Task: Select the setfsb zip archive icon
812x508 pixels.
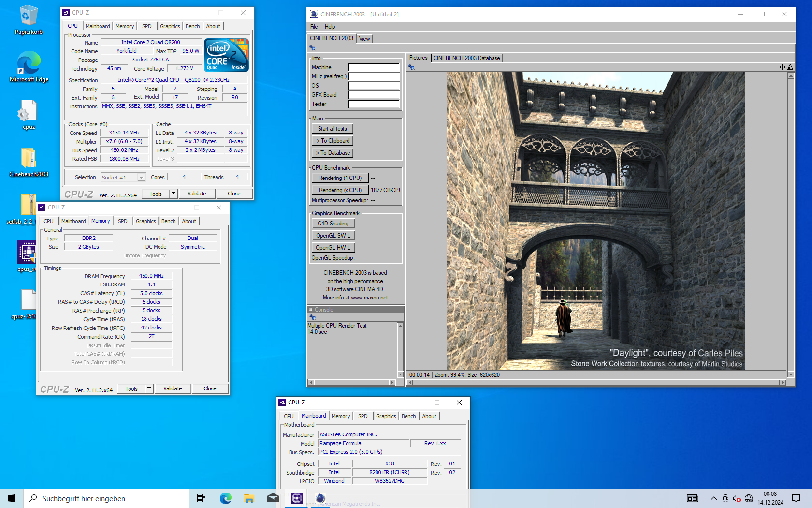Action: coord(29,209)
